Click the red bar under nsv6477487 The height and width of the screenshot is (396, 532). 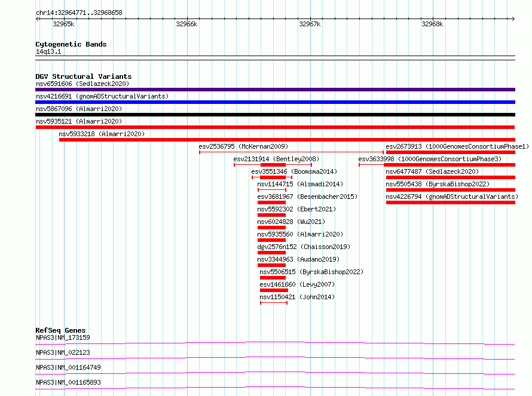[x=451, y=177]
